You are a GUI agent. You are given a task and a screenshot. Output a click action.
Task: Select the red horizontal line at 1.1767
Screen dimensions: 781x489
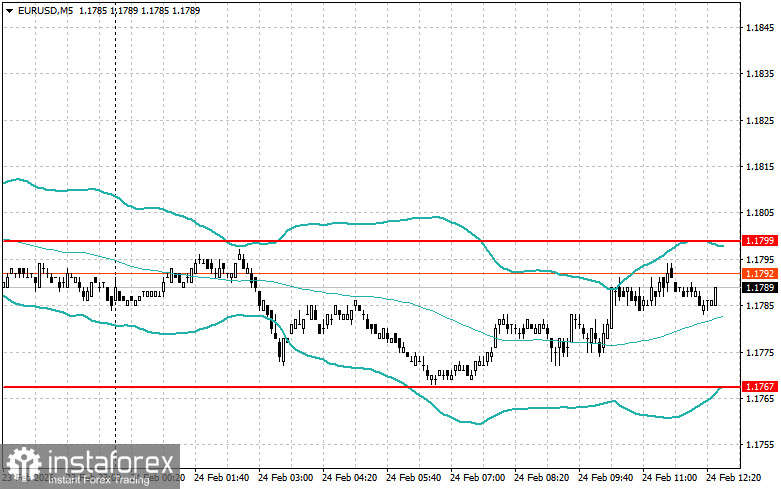(371, 386)
